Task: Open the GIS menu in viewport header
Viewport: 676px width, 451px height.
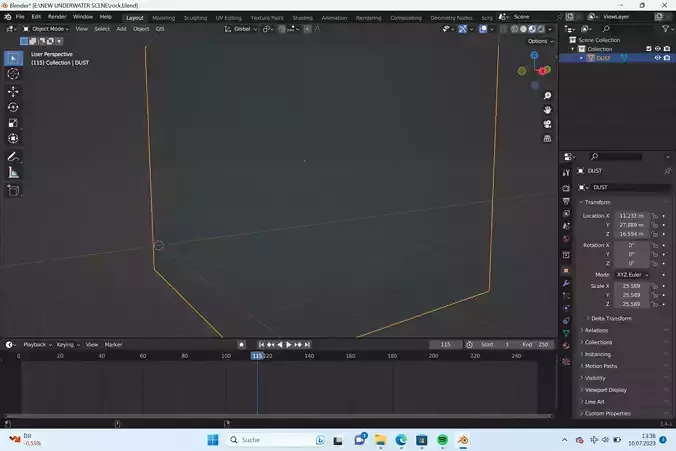Action: tap(160, 29)
